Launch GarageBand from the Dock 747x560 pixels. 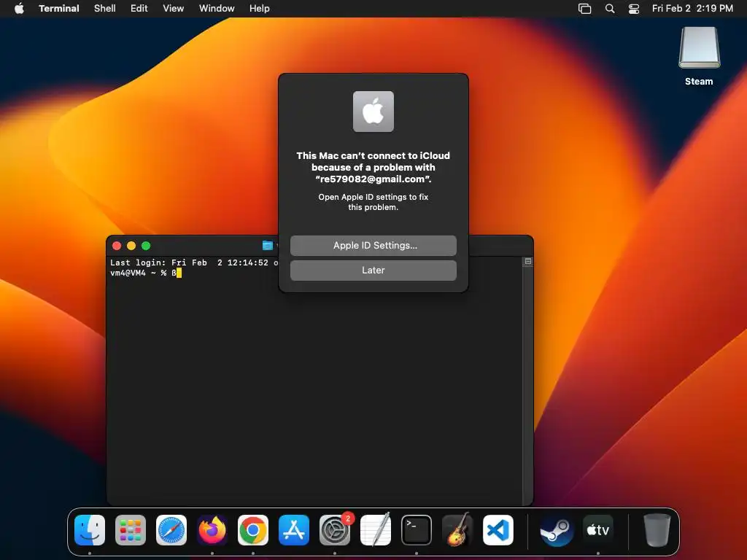click(x=457, y=529)
